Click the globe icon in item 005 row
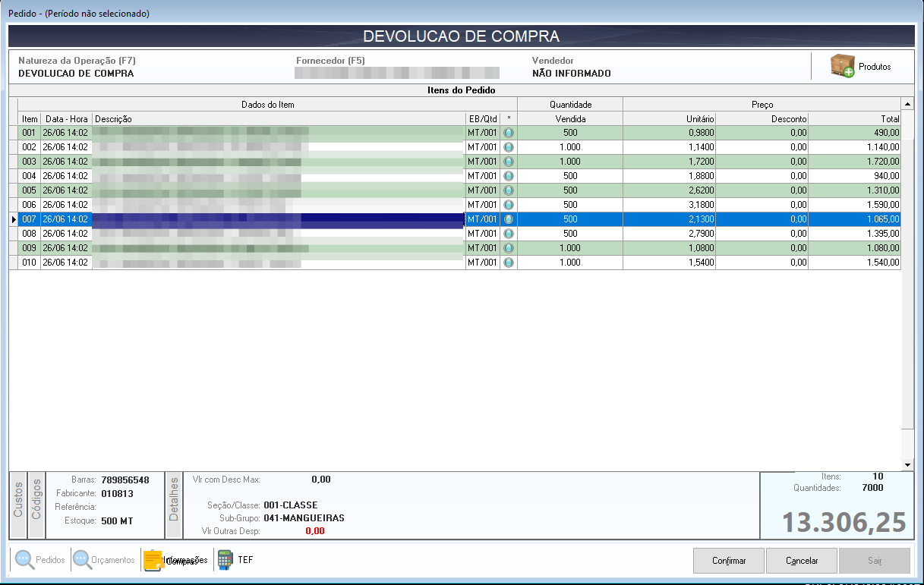924x585 pixels. (x=509, y=190)
